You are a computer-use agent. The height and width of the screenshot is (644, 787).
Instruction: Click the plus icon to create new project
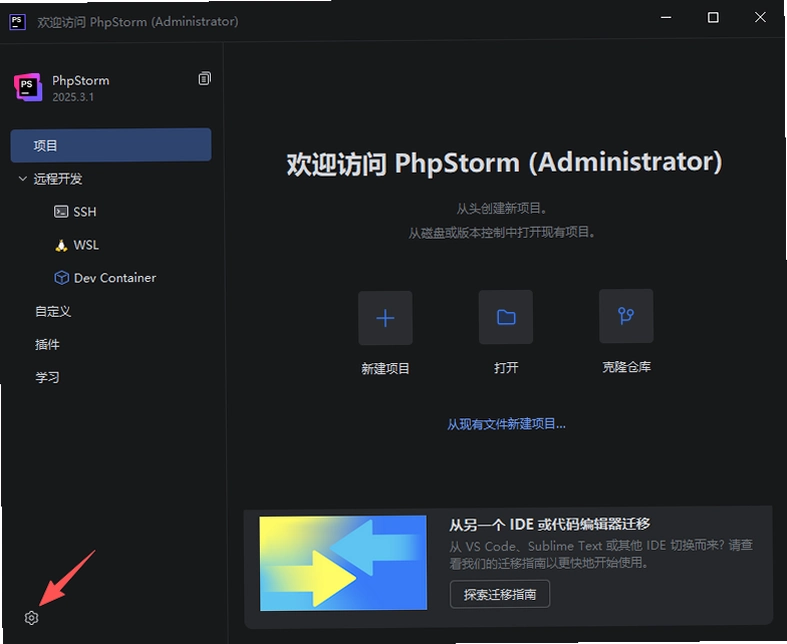[385, 318]
